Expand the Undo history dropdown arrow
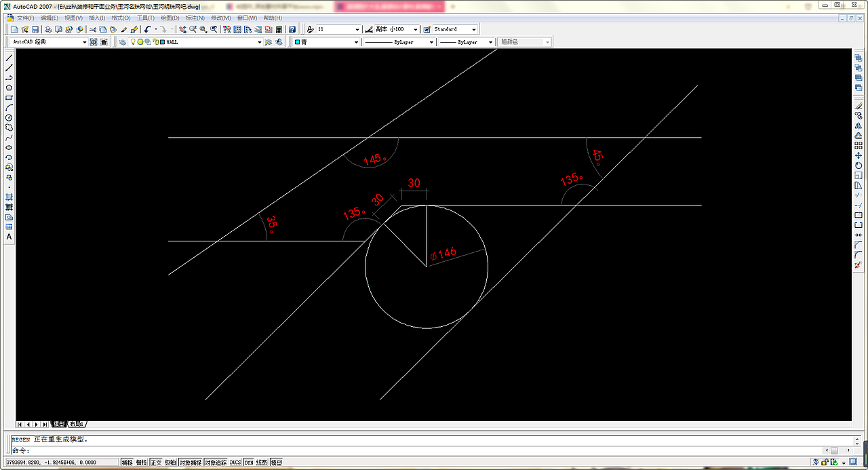The height and width of the screenshot is (470, 868). point(156,29)
